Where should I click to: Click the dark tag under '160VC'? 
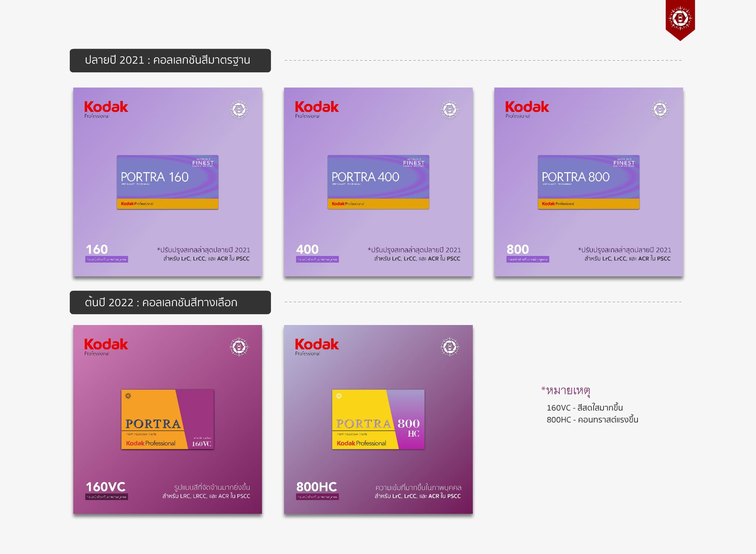click(107, 497)
